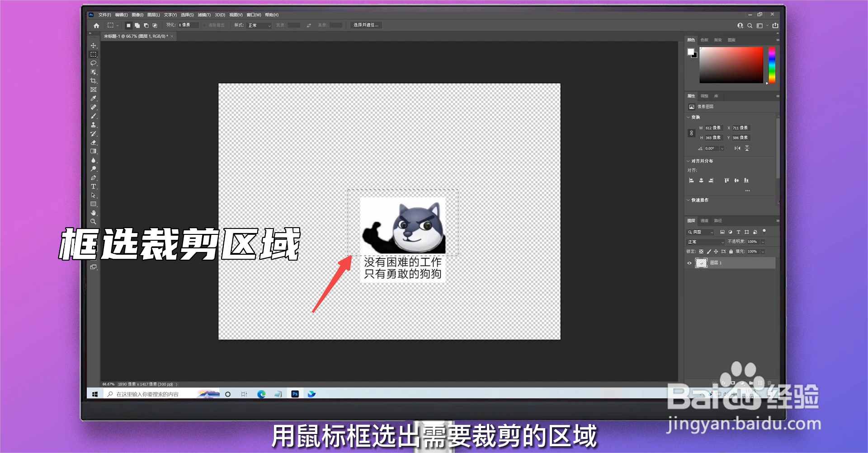Viewport: 868px width, 453px height.
Task: Select the Gradient tool
Action: coord(94,151)
